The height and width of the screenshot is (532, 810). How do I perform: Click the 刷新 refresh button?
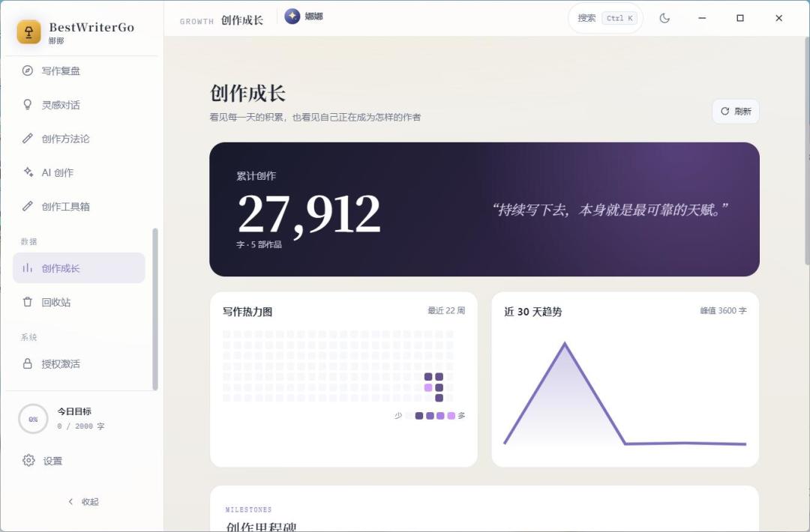click(x=736, y=112)
